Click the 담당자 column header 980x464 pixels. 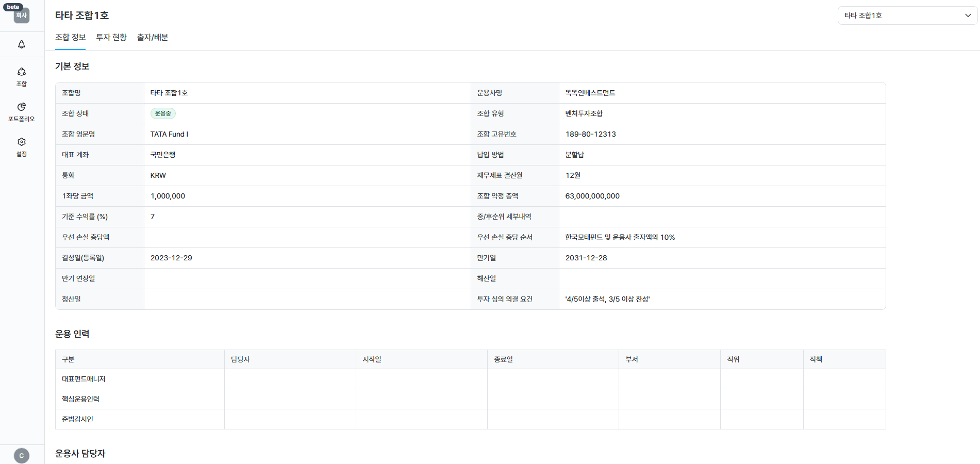[x=240, y=359]
